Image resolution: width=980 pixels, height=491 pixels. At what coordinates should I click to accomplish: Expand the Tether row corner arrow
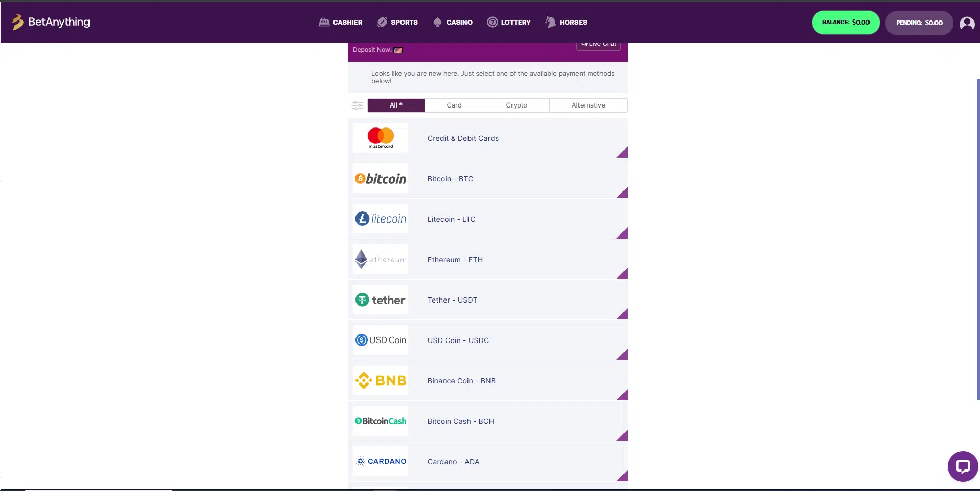623,315
